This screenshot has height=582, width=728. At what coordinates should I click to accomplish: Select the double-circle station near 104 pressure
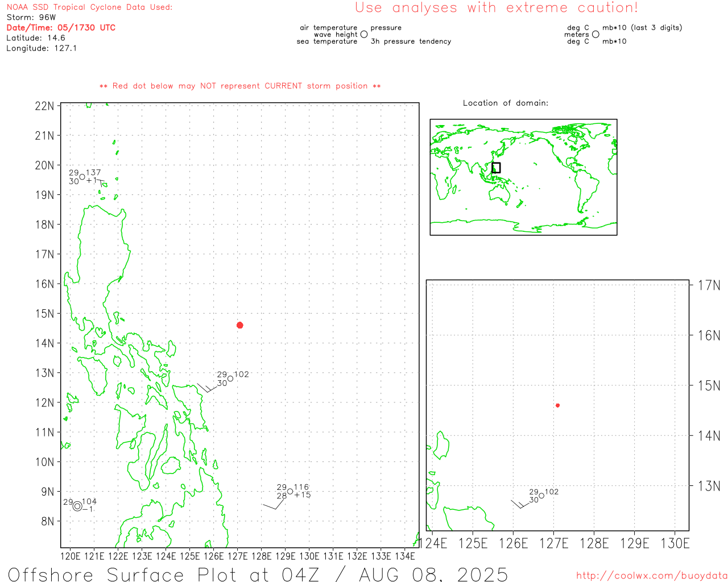tap(77, 506)
